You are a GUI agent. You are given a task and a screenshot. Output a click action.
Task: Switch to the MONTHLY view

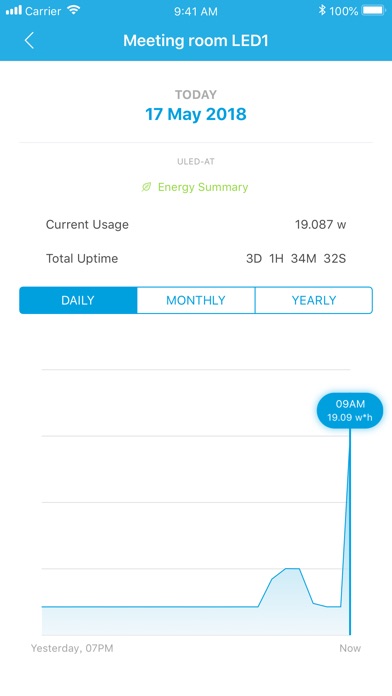[196, 300]
